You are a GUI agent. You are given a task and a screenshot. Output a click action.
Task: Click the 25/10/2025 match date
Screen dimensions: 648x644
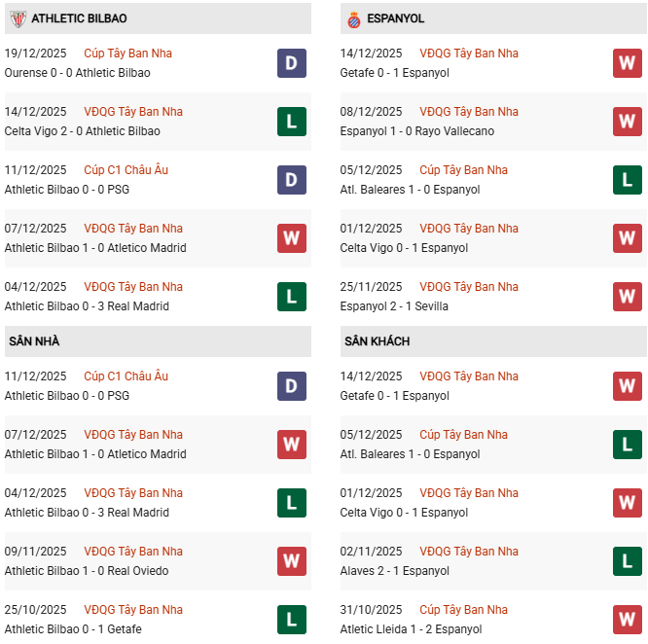pos(36,610)
